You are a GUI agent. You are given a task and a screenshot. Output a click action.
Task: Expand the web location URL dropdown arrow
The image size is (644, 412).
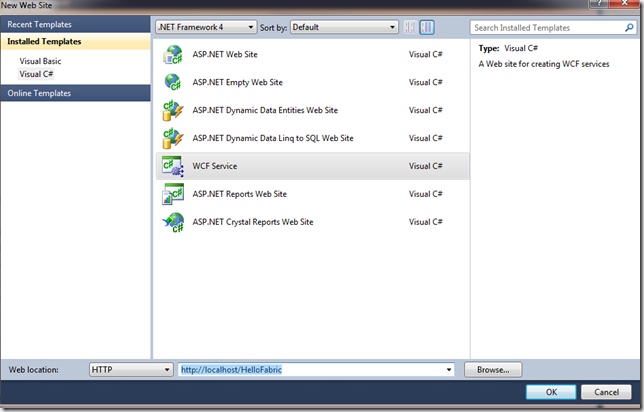pyautogui.click(x=449, y=370)
